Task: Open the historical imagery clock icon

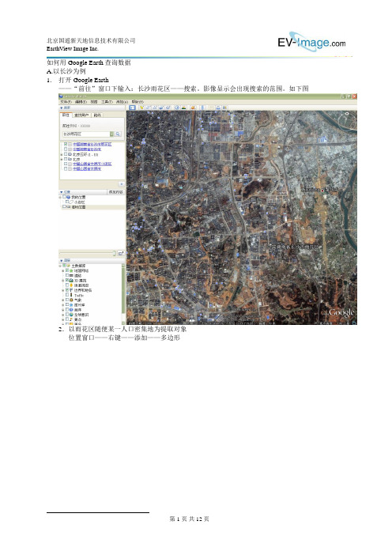Action: 178,108
